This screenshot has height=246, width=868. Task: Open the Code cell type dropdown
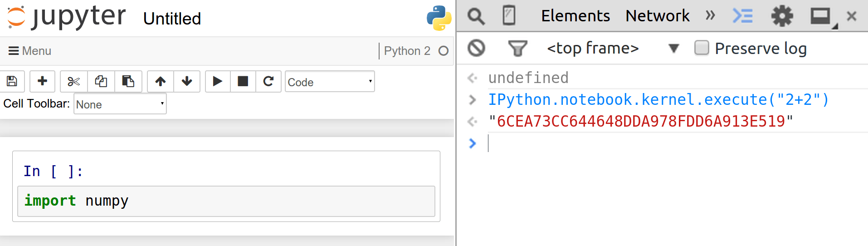click(330, 82)
